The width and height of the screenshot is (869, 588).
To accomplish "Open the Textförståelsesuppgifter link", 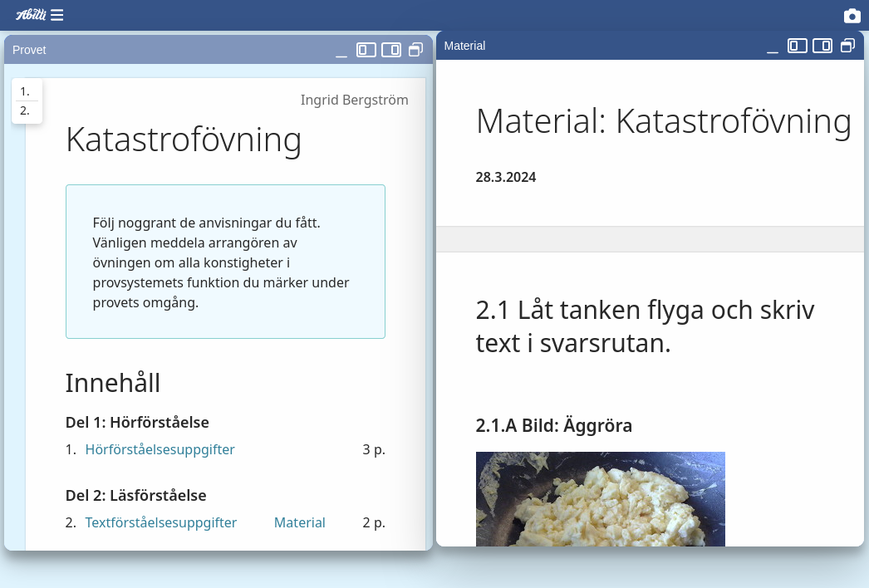I will pos(160,522).
